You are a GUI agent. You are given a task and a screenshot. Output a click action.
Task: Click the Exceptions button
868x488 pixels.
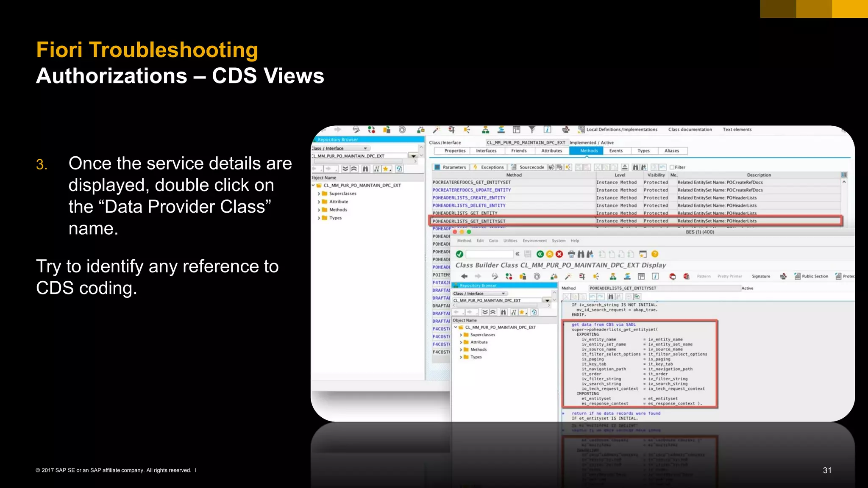(x=489, y=167)
